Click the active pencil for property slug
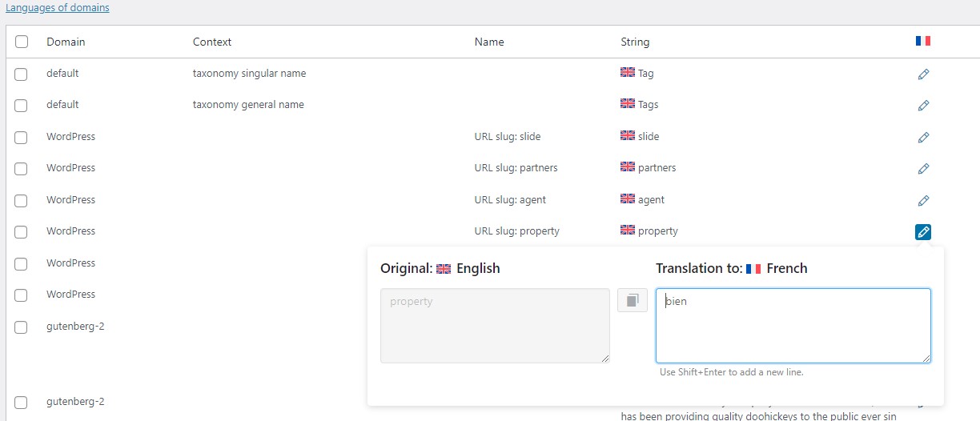Viewport: 980px width, 421px height. [923, 232]
